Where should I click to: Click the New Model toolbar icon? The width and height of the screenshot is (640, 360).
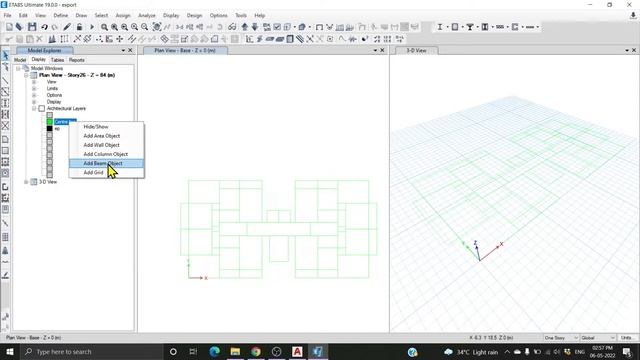(x=9, y=27)
